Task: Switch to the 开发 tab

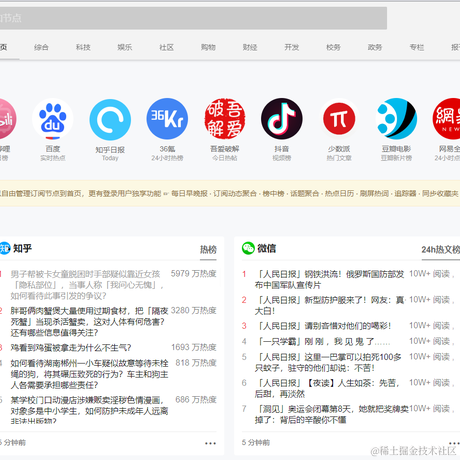Action: click(x=292, y=47)
